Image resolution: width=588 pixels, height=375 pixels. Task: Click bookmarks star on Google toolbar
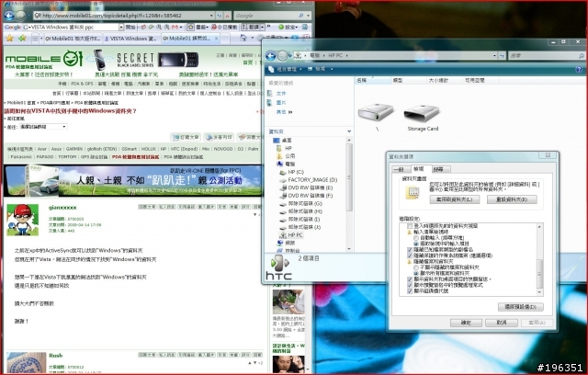click(190, 27)
